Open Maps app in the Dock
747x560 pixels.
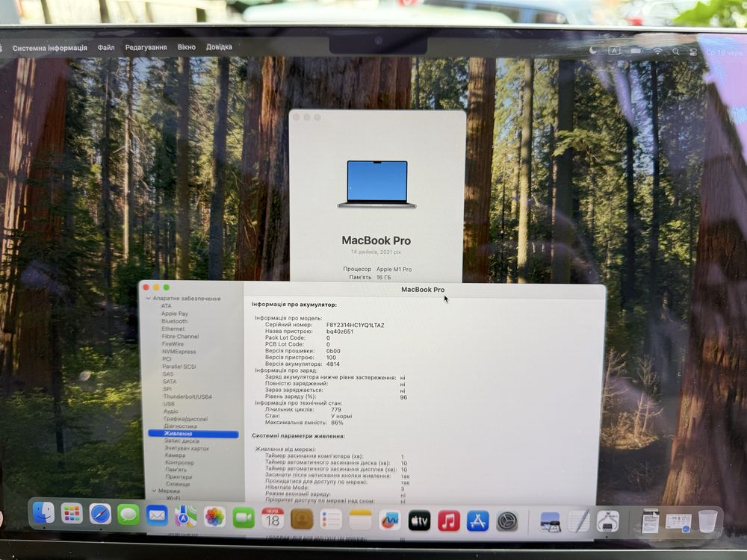coord(185,516)
